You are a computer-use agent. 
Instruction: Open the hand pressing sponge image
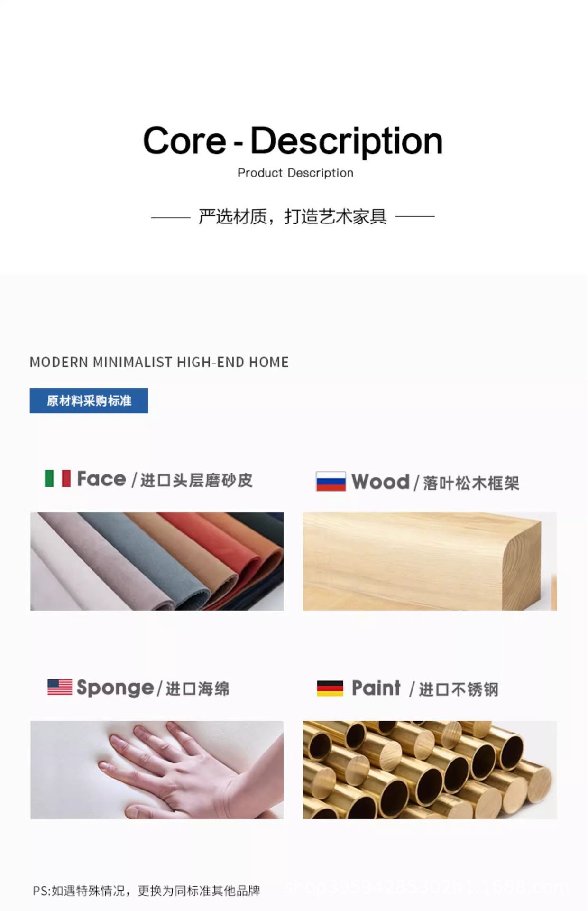pyautogui.click(x=157, y=770)
